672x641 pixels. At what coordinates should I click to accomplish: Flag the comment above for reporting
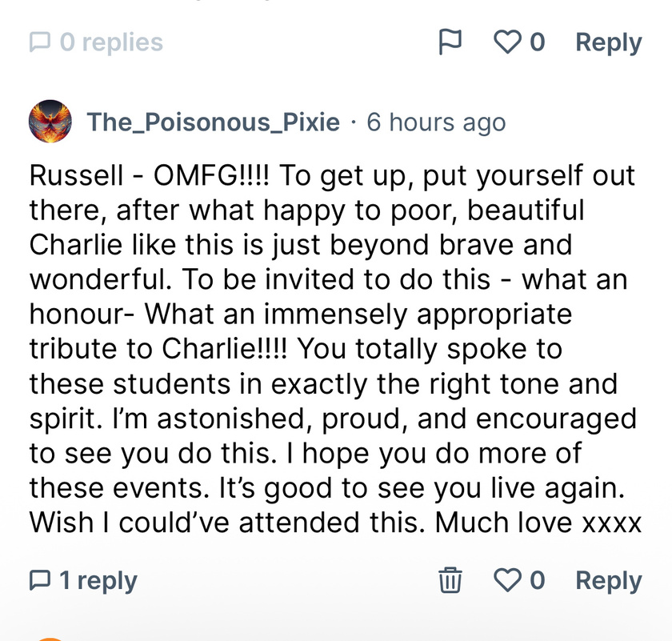[x=450, y=42]
